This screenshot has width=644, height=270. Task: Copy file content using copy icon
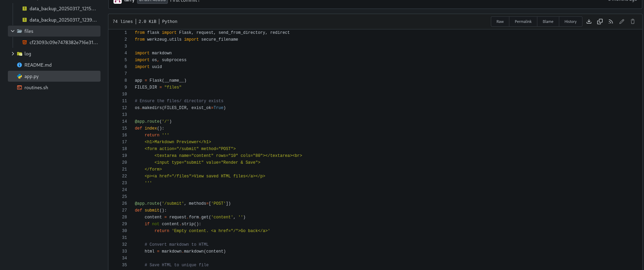pos(600,22)
